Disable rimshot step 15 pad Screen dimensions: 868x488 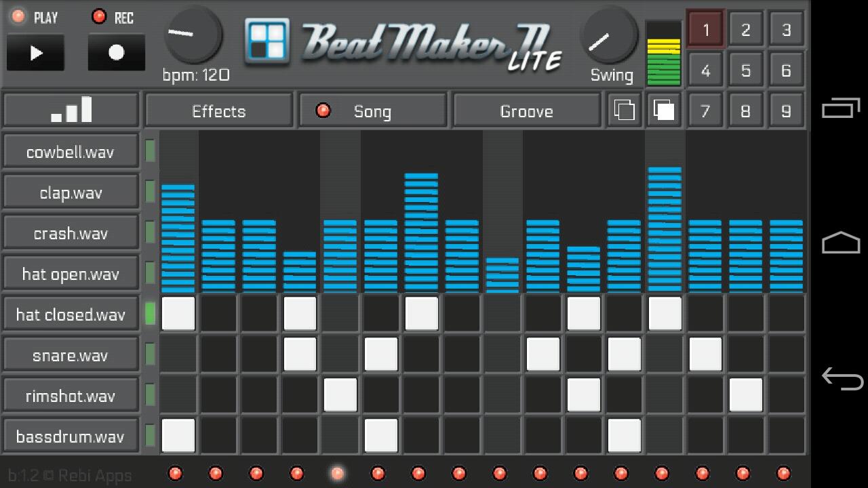(x=746, y=394)
